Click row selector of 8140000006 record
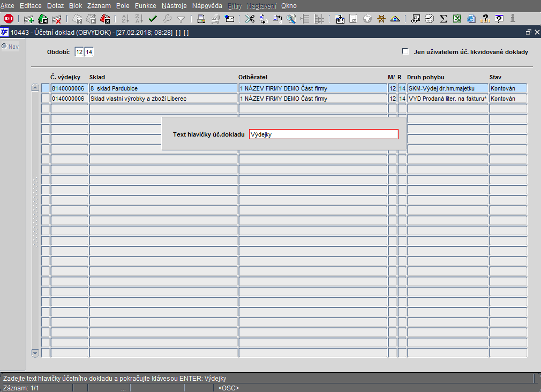 pos(46,88)
